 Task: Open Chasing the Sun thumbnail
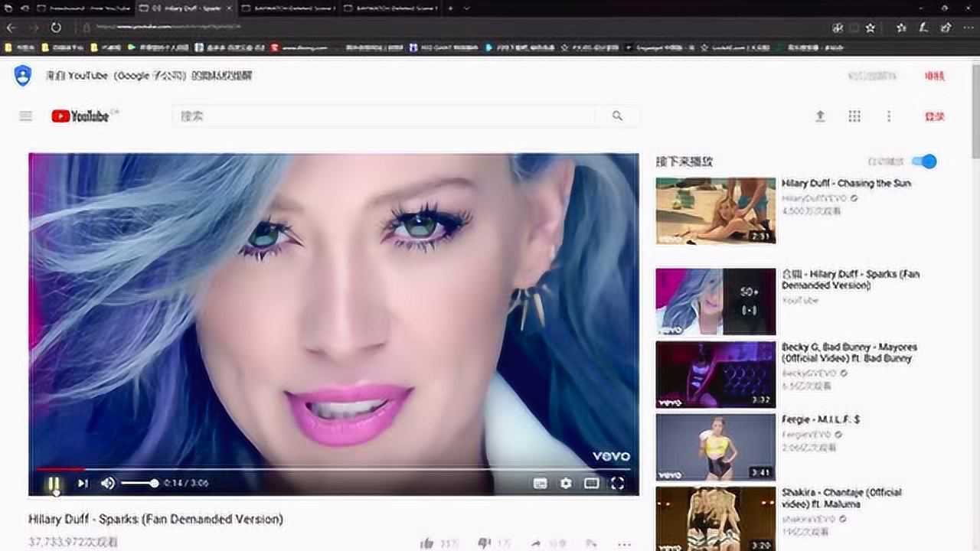click(715, 210)
